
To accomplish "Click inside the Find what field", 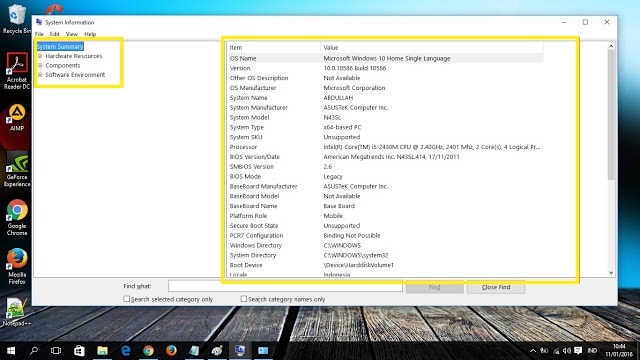I will click(285, 286).
